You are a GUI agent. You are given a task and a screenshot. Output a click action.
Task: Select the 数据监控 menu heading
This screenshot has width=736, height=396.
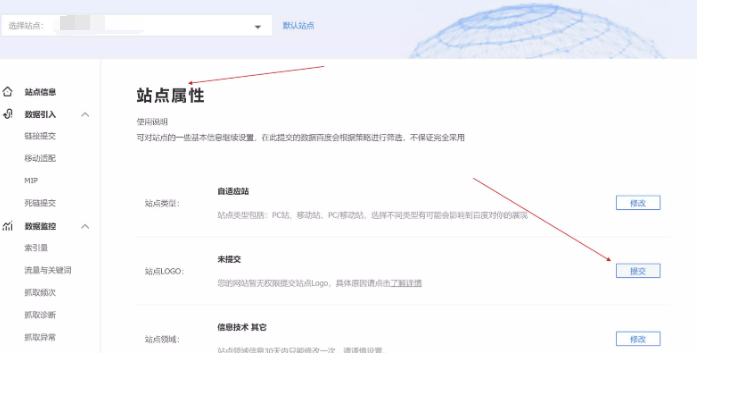pyautogui.click(x=40, y=226)
